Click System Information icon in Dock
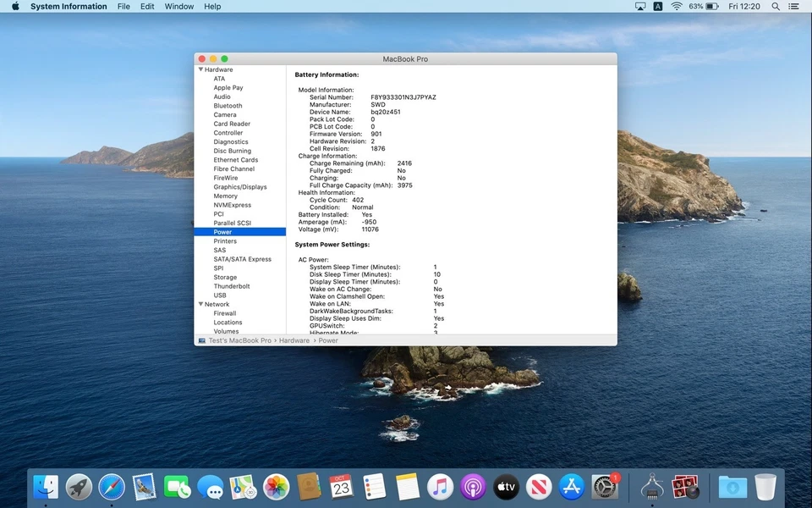812x508 pixels. 652,488
